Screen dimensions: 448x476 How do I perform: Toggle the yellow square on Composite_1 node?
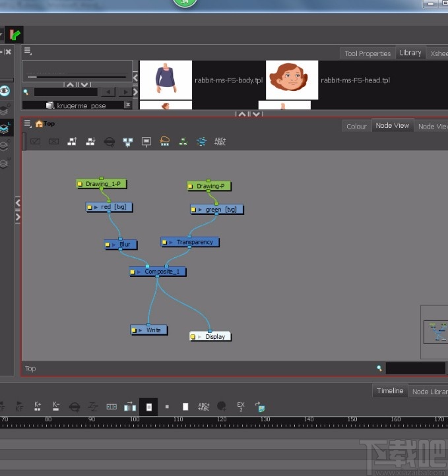(x=132, y=272)
